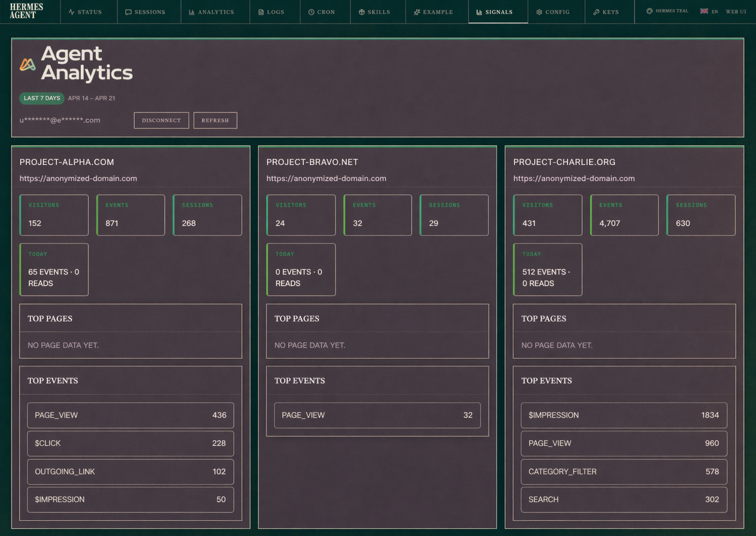The image size is (756, 536).
Task: Click the Visitors 24 stat card
Action: (x=301, y=215)
